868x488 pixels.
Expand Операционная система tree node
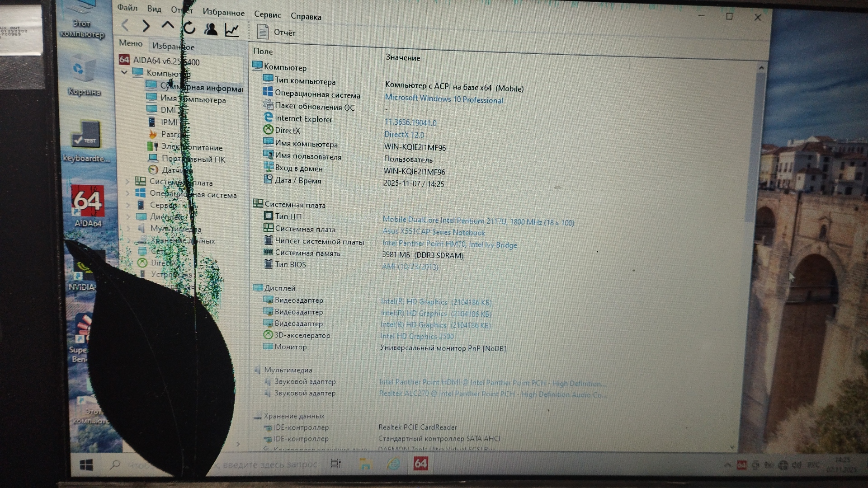click(x=127, y=193)
